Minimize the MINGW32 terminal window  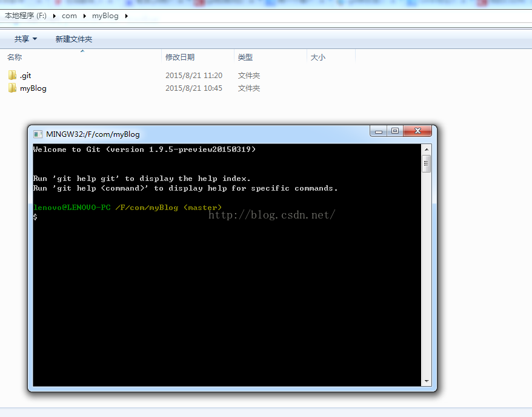(x=379, y=131)
